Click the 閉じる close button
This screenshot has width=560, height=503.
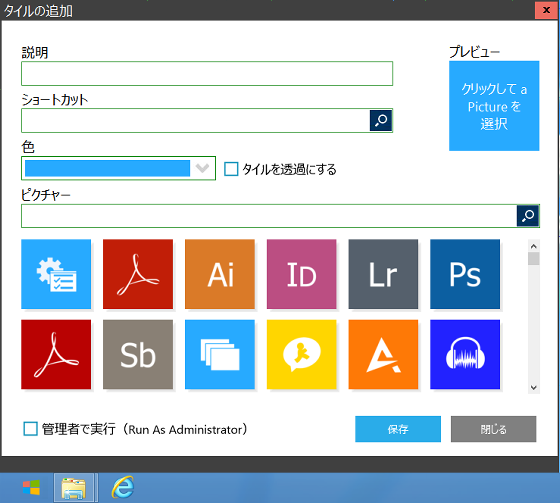click(x=493, y=429)
